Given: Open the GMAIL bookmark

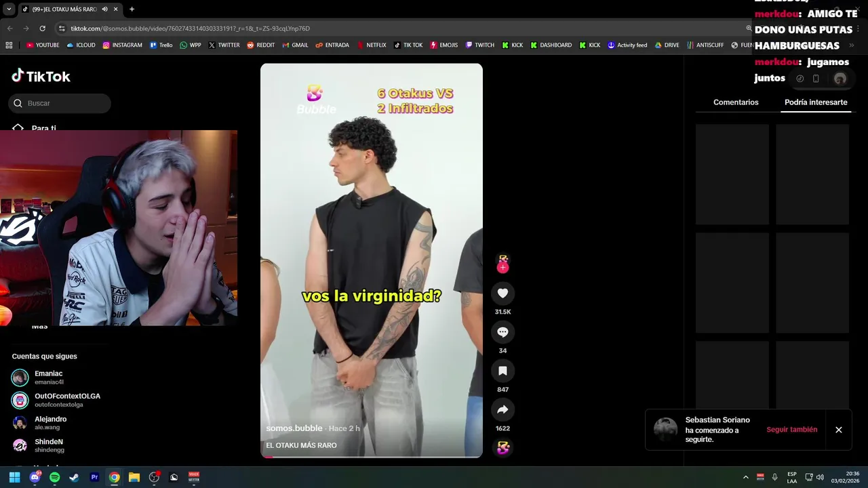Looking at the screenshot, I should pyautogui.click(x=294, y=45).
